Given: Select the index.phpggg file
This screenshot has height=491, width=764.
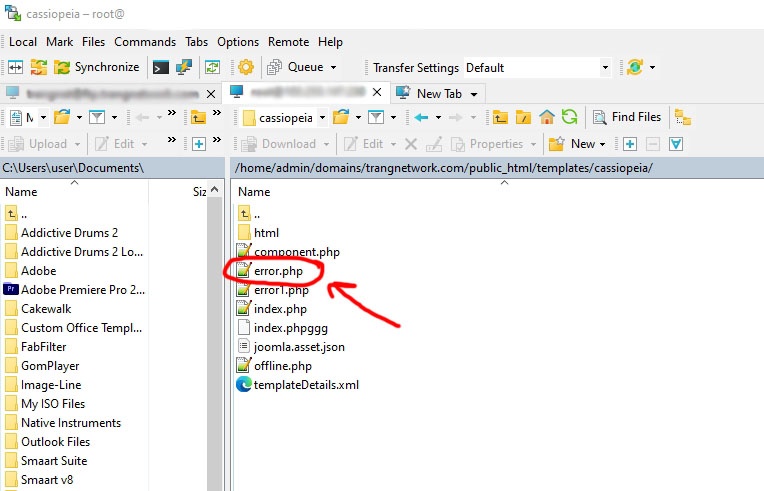Looking at the screenshot, I should click(x=290, y=328).
